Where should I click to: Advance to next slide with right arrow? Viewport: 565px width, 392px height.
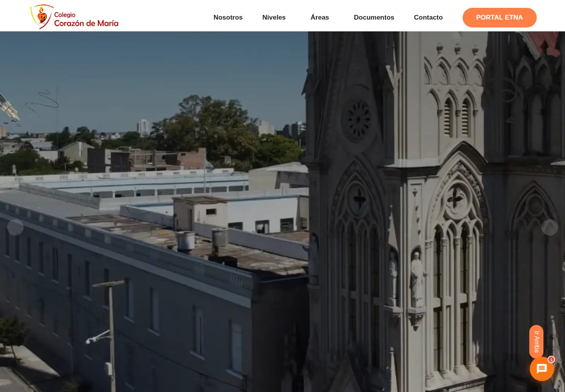[550, 227]
